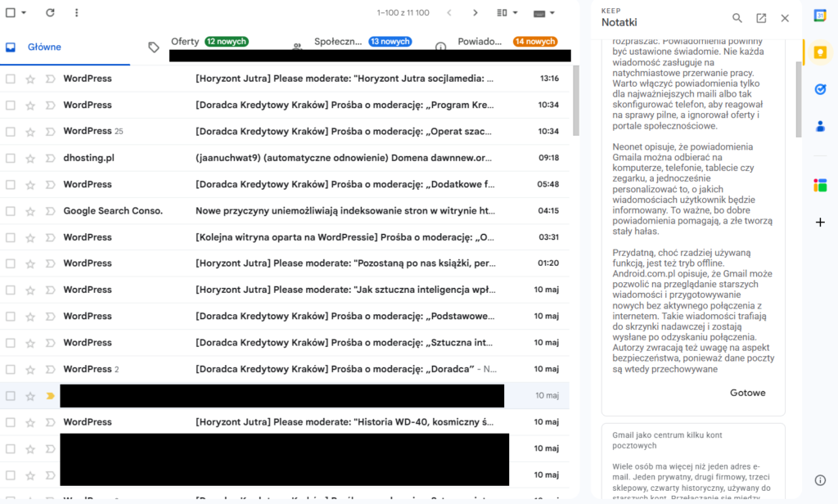Click the '1–100 z 11 100' pagination counter
Viewport: 838px width, 504px height.
(403, 13)
